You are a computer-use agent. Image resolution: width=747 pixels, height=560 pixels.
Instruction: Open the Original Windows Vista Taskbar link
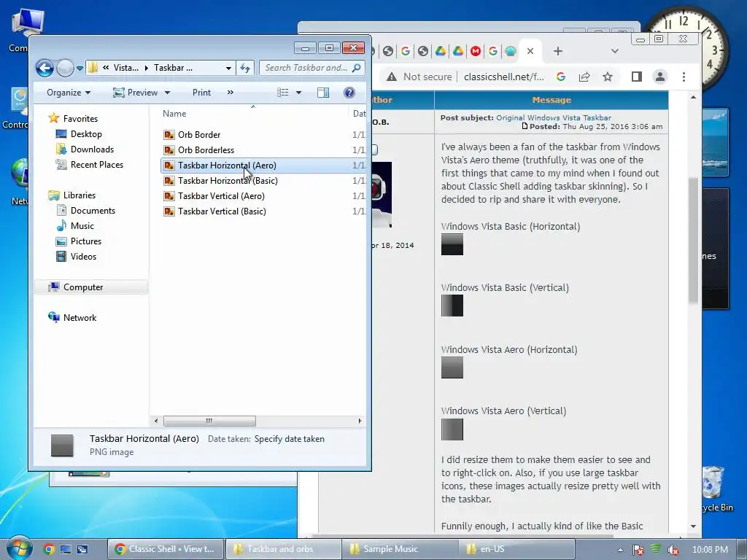coord(554,117)
